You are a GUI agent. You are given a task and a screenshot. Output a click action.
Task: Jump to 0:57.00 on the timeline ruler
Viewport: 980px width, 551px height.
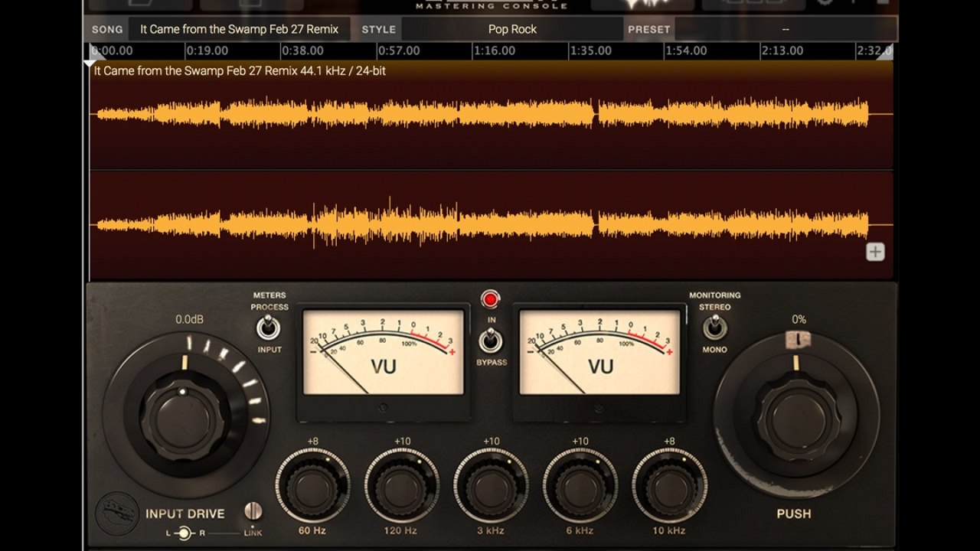(x=399, y=51)
